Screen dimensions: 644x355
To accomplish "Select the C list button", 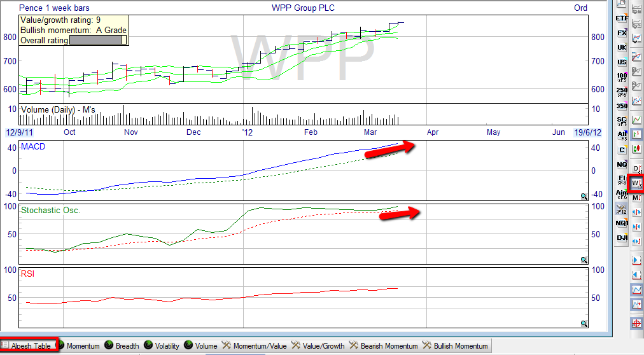I will point(622,150).
